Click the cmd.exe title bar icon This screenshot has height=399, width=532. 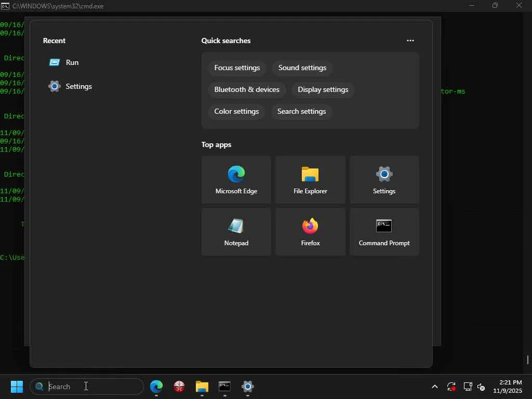[x=5, y=6]
